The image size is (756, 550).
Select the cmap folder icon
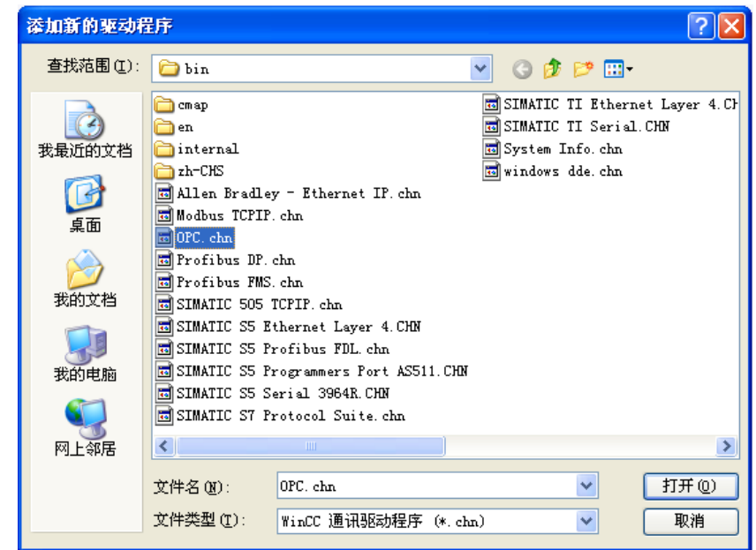164,104
